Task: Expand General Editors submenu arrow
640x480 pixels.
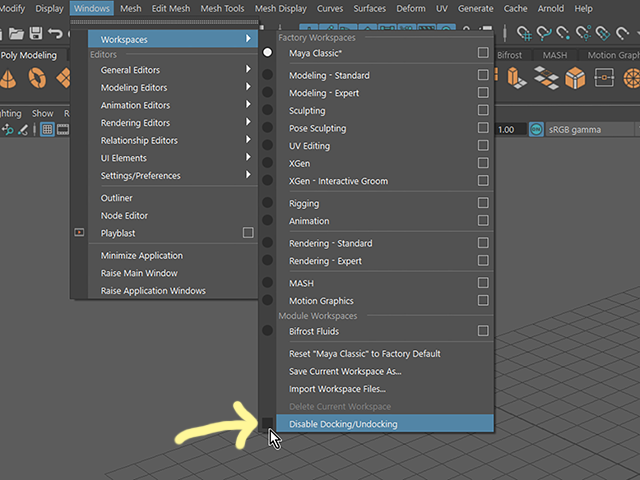Action: coord(248,69)
